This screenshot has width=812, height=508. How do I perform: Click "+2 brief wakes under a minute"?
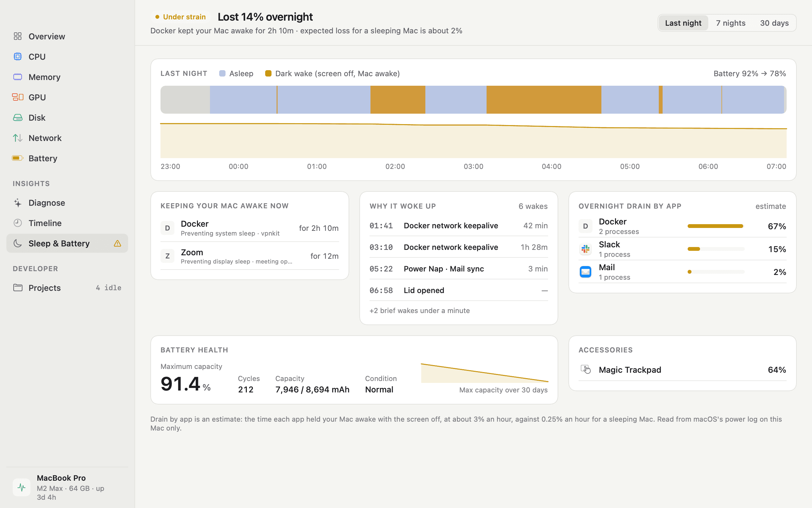[x=419, y=311]
